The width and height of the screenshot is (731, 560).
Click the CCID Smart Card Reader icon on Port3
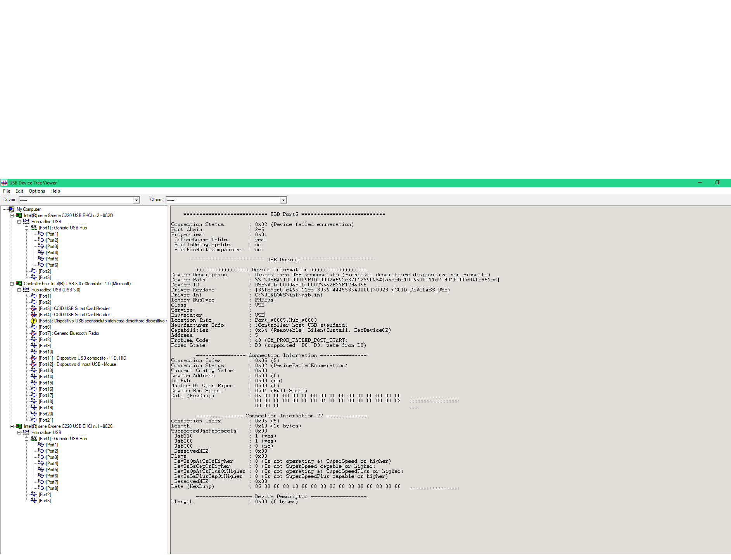coord(33,308)
